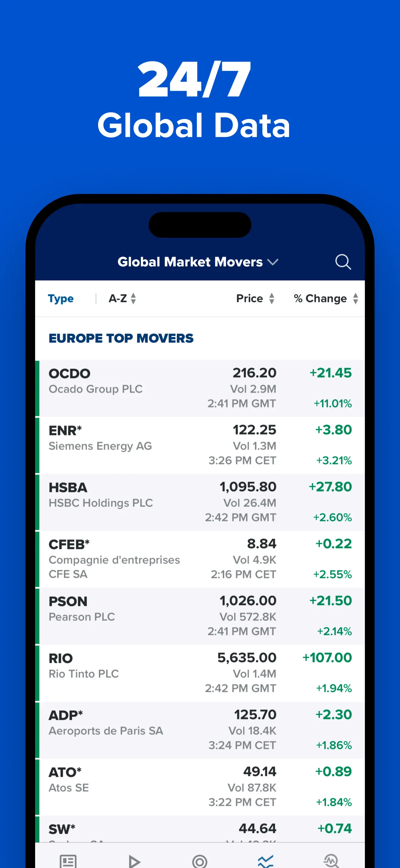400x868 pixels.
Task: Open the search magnifier icon
Action: (343, 262)
